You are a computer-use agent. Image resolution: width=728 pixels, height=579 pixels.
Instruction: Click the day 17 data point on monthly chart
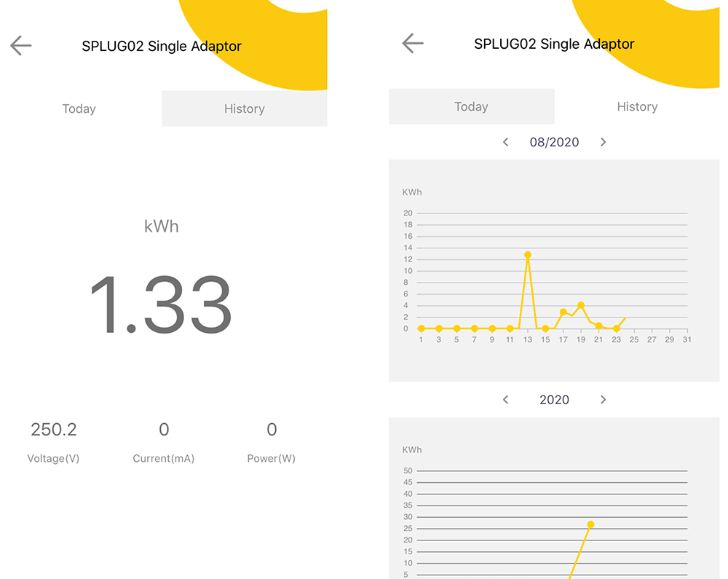pyautogui.click(x=563, y=312)
